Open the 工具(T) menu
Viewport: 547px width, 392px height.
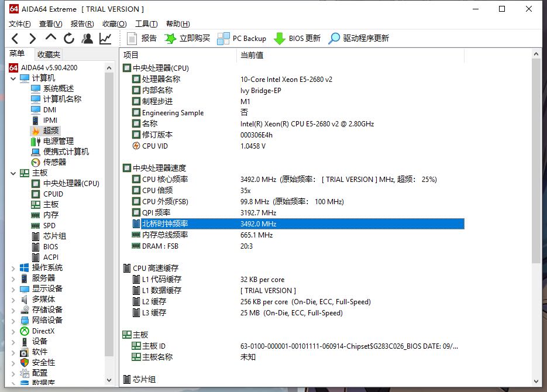click(146, 24)
